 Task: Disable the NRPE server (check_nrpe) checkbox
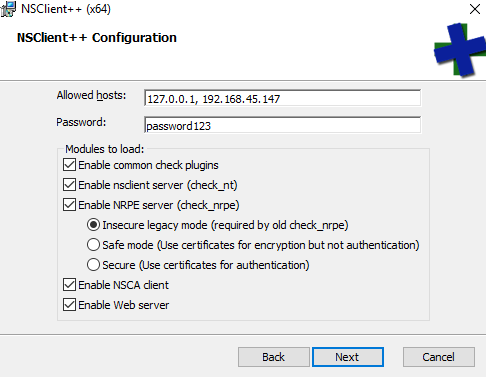pos(69,205)
